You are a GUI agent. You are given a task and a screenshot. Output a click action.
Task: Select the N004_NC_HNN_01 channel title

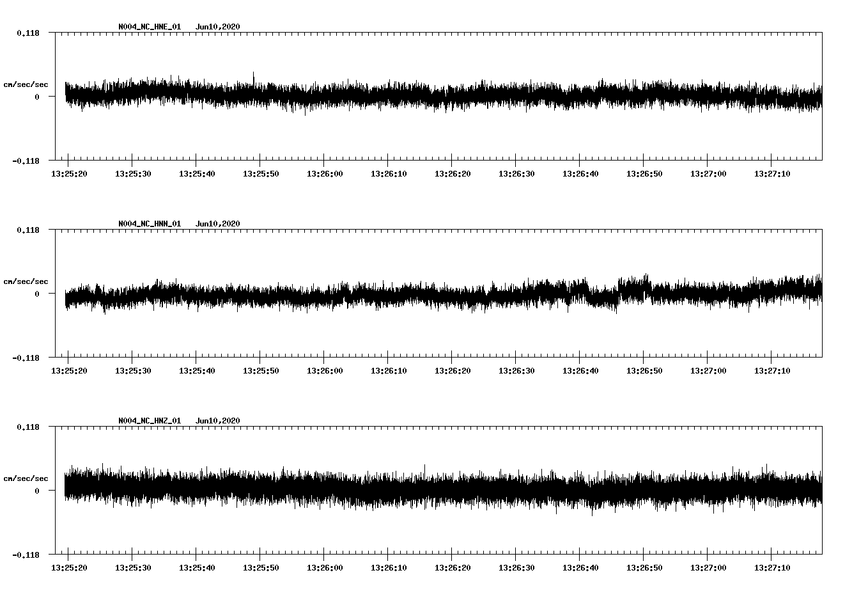[x=150, y=224]
